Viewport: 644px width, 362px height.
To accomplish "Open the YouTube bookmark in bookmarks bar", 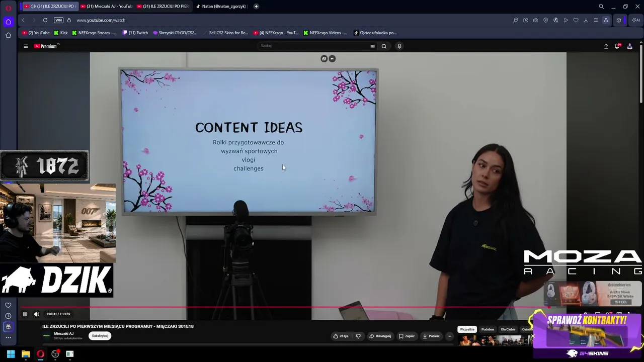I will pyautogui.click(x=36, y=33).
